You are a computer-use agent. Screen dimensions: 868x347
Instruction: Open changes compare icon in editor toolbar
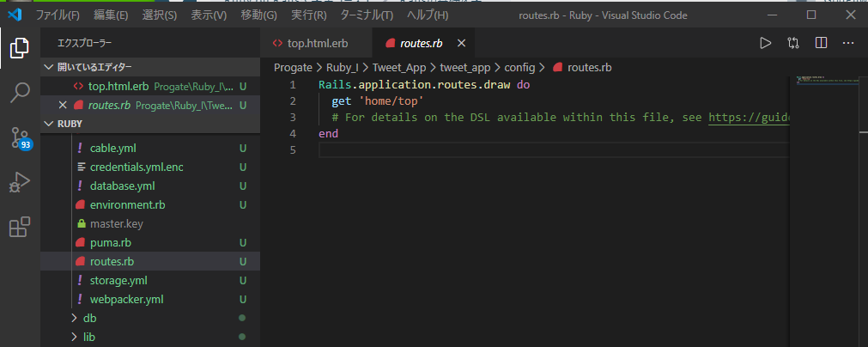792,43
